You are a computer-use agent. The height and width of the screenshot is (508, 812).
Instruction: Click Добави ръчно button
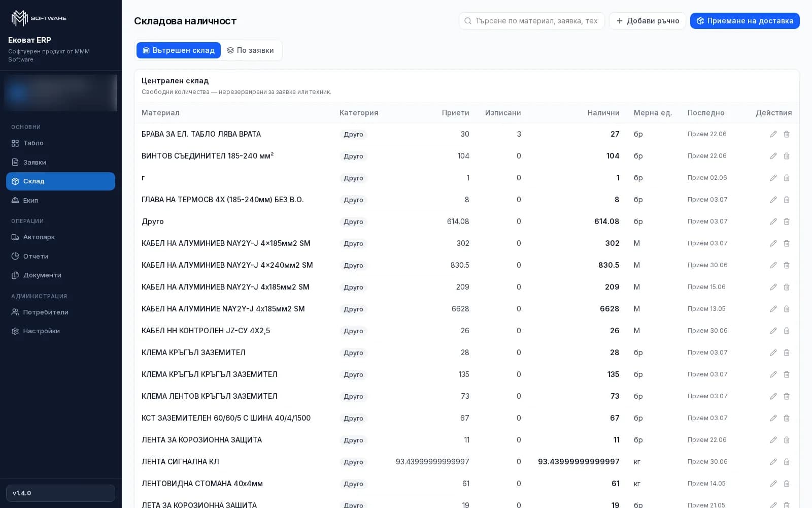648,21
